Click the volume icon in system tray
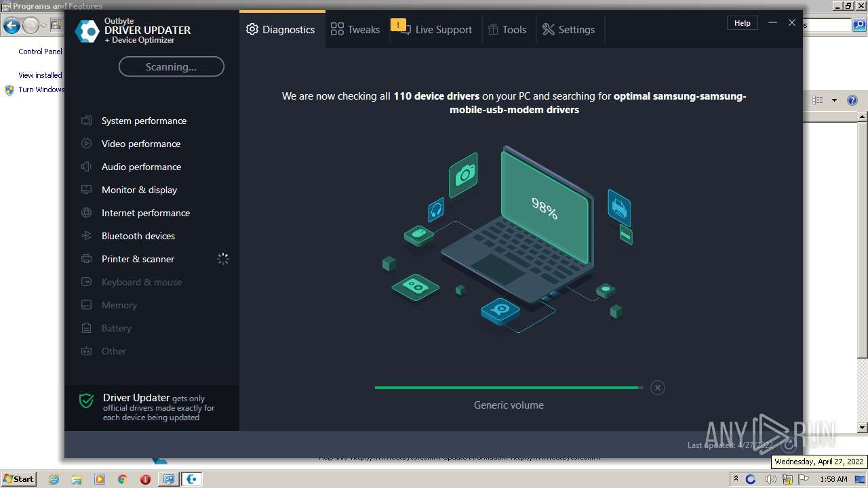Image resolution: width=868 pixels, height=488 pixels. click(770, 479)
